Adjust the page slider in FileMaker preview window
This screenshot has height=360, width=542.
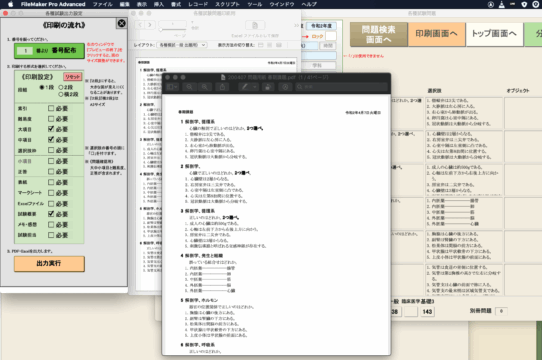172,29
